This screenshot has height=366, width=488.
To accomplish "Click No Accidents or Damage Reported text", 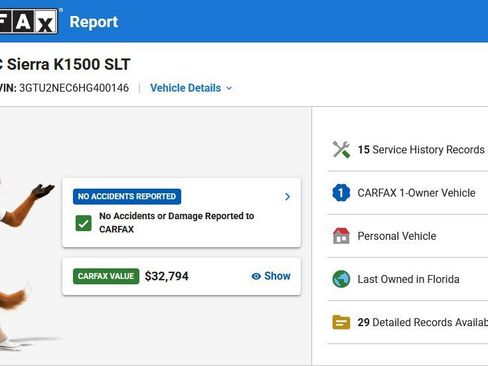I will 177,223.
